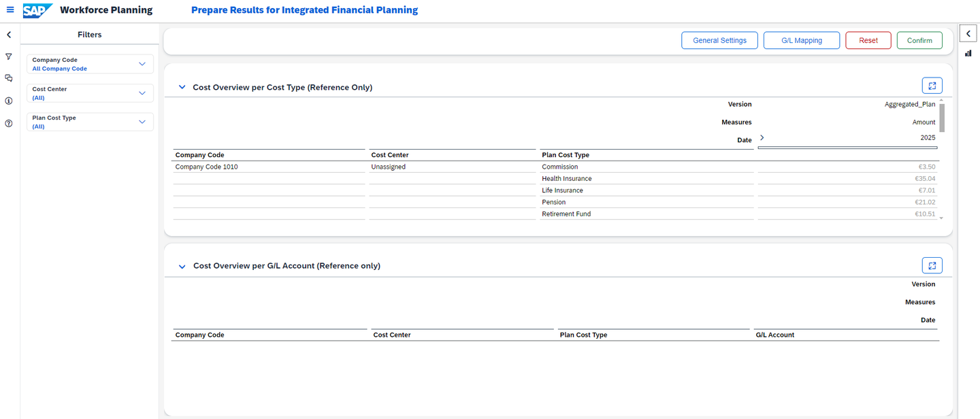Click the €21.02 amount cell

pos(847,202)
